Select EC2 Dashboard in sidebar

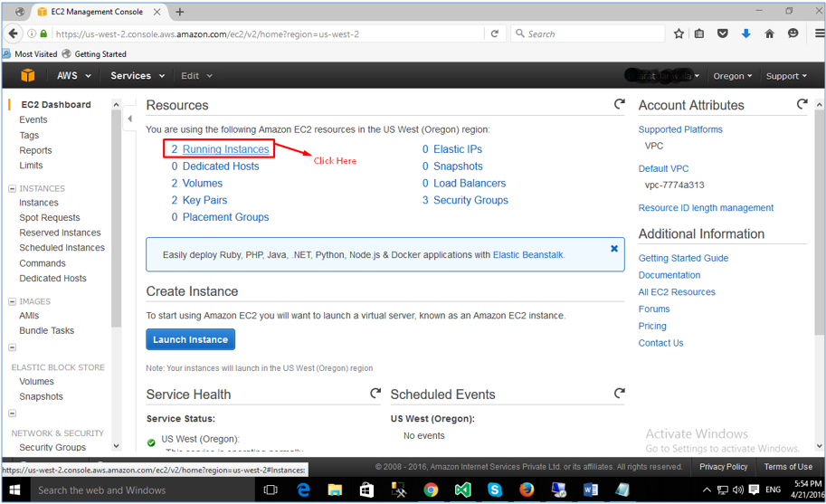pyautogui.click(x=56, y=104)
